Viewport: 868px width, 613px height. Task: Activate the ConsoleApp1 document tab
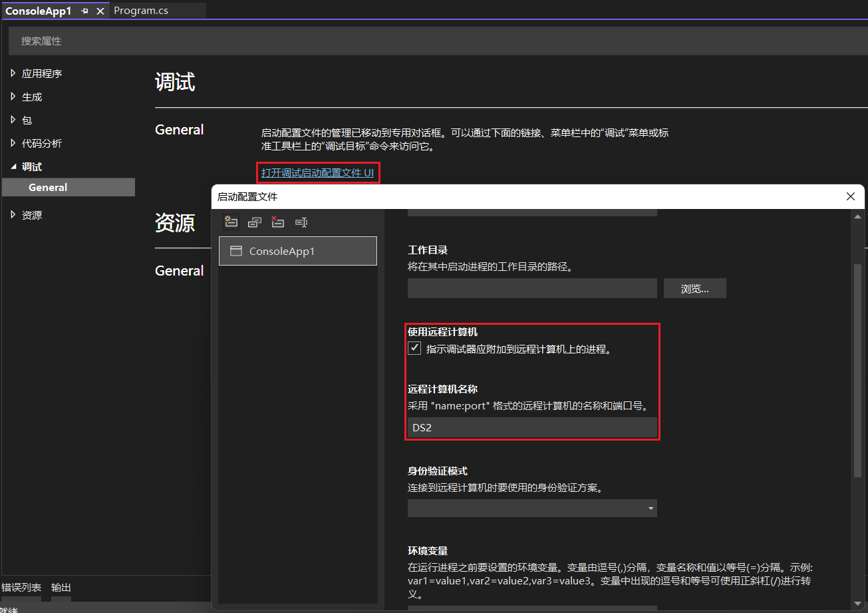point(39,11)
